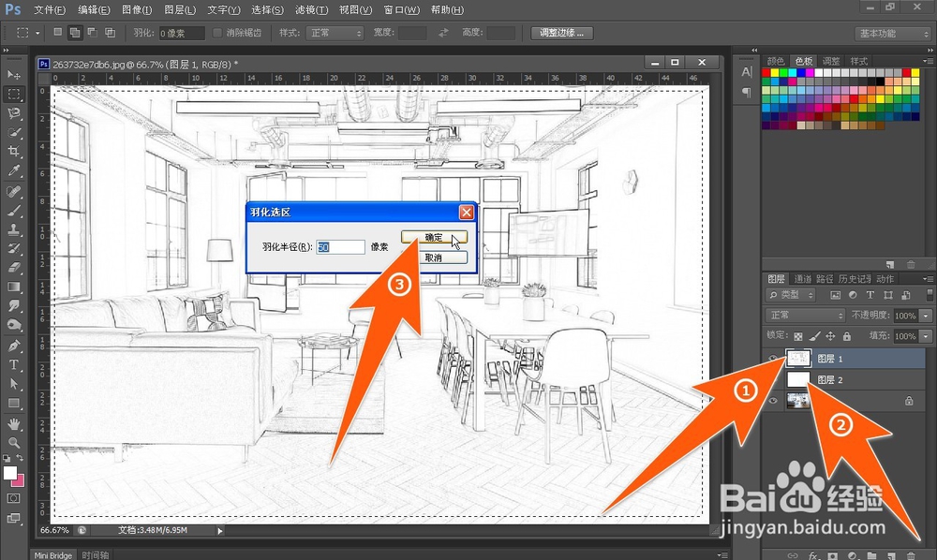Toggle lock image pixels

point(814,336)
